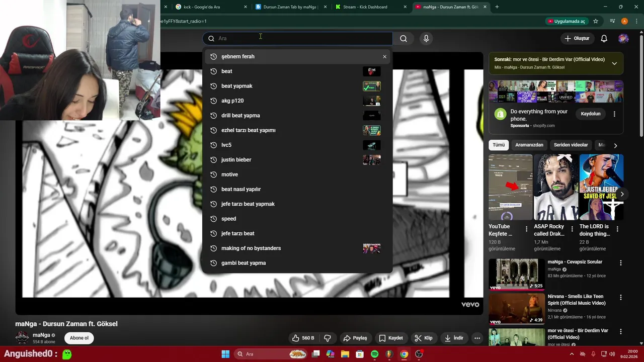This screenshot has width=644, height=362.
Task: Select 'drill beat yapma' suggestion
Action: pyautogui.click(x=297, y=115)
